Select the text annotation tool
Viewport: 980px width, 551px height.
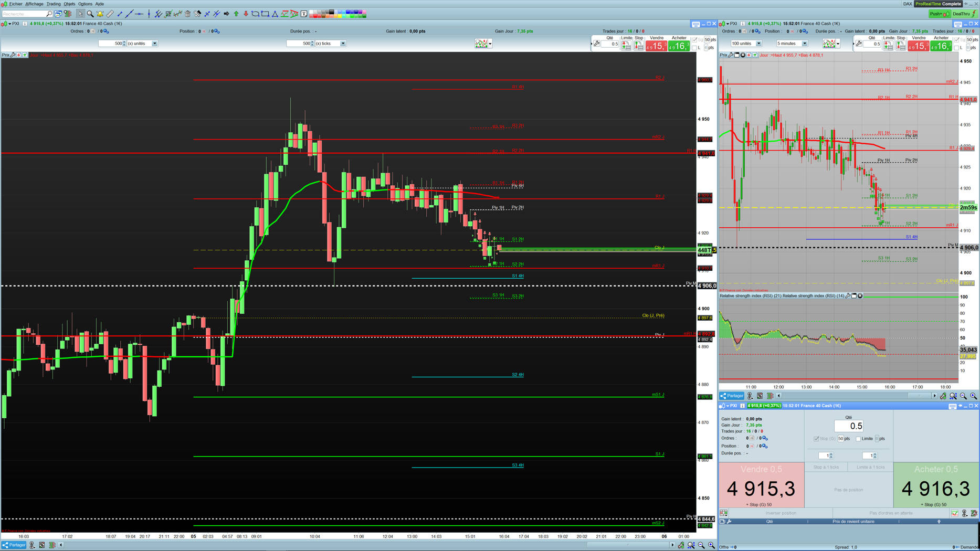point(304,14)
